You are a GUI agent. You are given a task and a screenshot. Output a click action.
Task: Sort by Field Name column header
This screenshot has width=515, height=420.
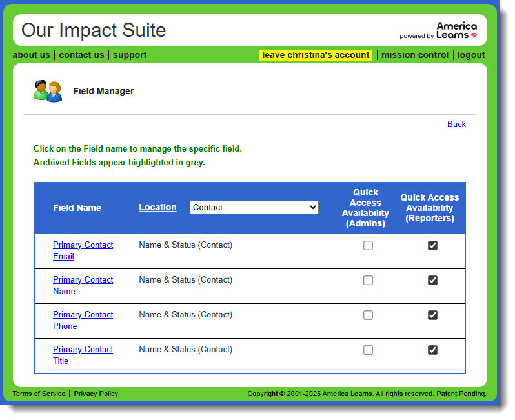tap(77, 208)
